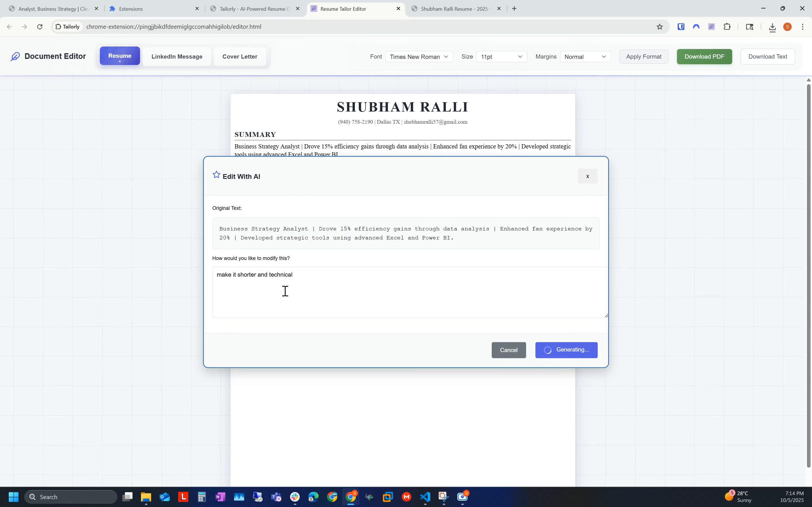Click the star icon beside Edit With AI

(x=217, y=174)
